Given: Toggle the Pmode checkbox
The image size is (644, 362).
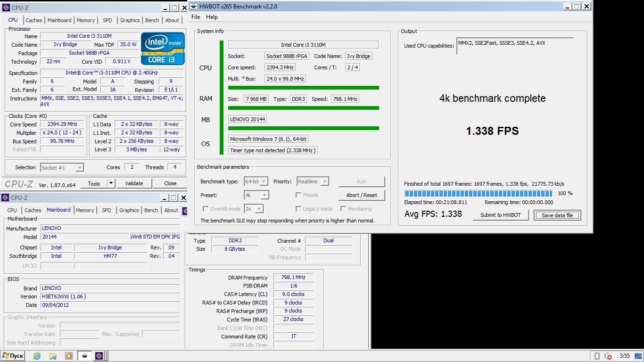Looking at the screenshot, I should (x=298, y=195).
